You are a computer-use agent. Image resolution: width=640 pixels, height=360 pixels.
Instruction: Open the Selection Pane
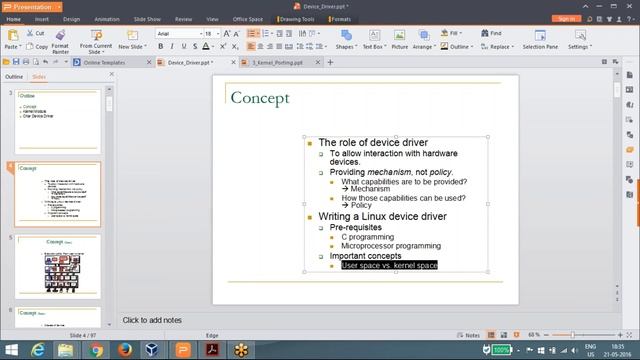[540, 40]
